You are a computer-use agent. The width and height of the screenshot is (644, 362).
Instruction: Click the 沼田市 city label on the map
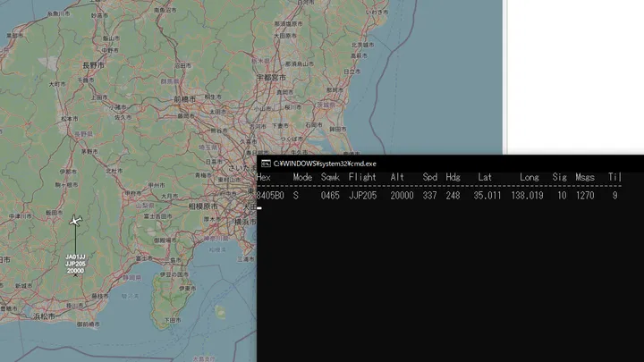pos(182,65)
